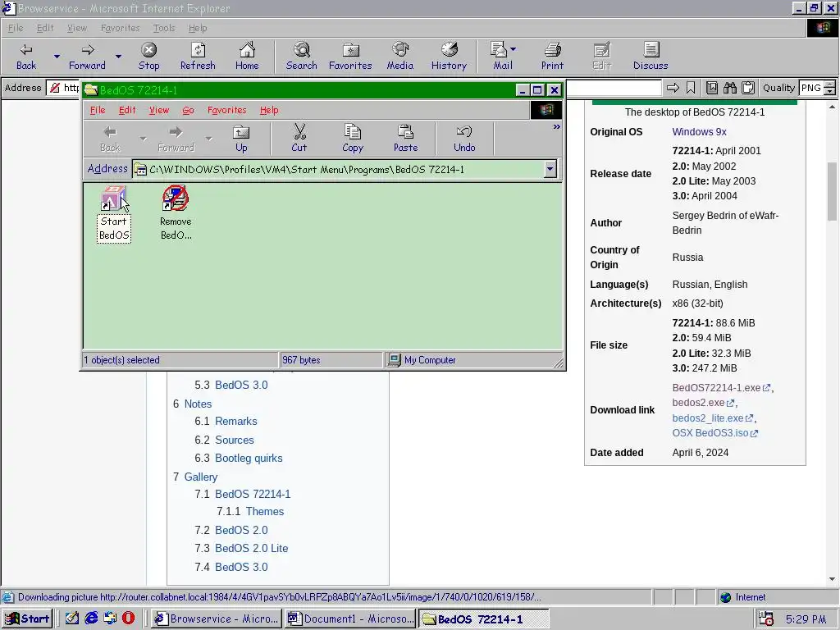Click the clipboard icon near Quality
Screen dimensions: 840x630
tap(748, 88)
